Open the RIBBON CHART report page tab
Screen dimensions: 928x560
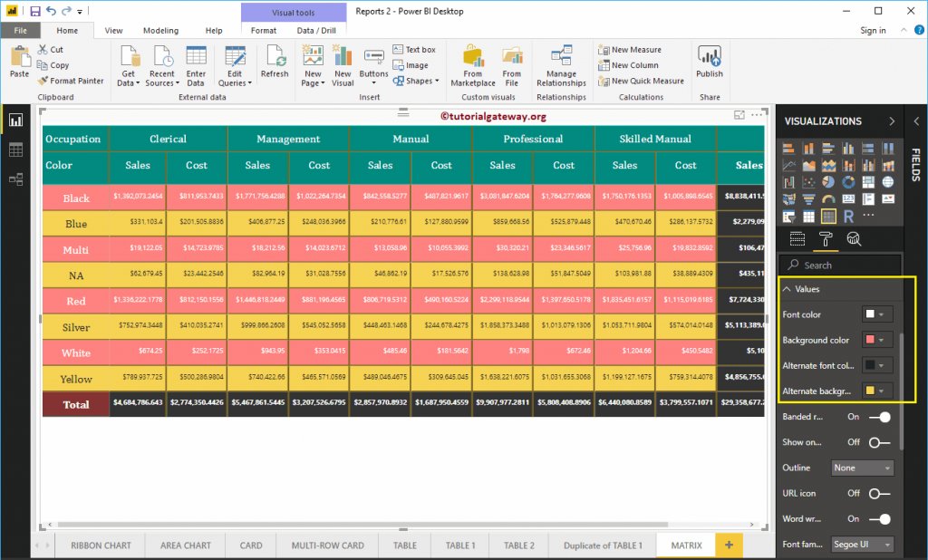click(x=100, y=545)
